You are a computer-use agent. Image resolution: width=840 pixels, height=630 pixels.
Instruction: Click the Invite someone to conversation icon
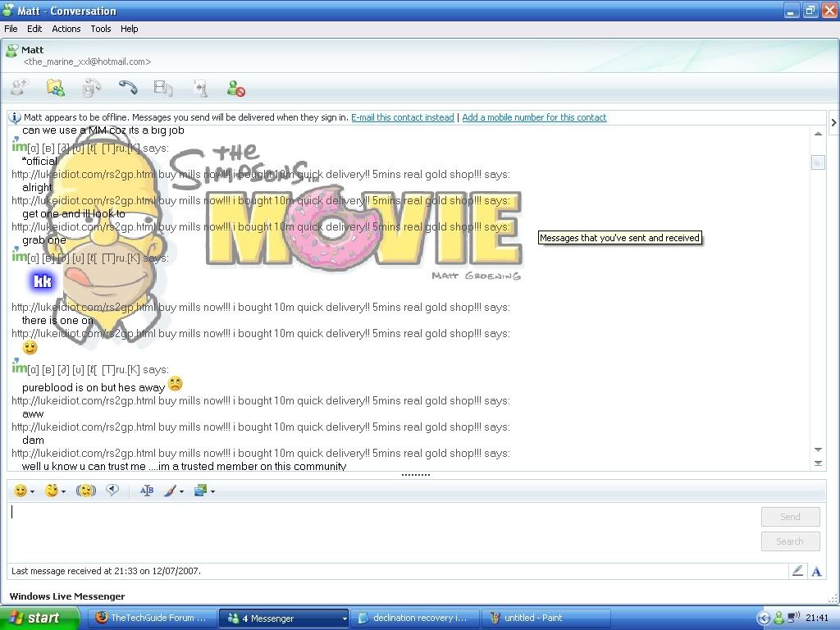tap(19, 88)
